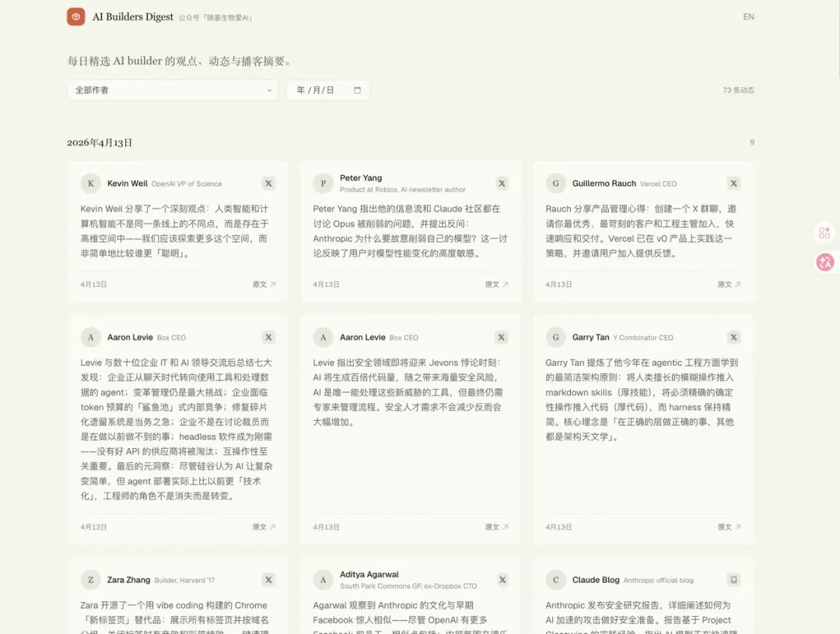Click the AI Builders Digest title text

133,16
